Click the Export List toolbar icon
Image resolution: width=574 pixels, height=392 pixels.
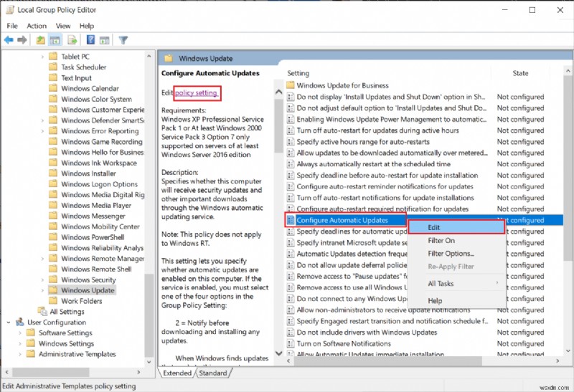[x=72, y=40]
